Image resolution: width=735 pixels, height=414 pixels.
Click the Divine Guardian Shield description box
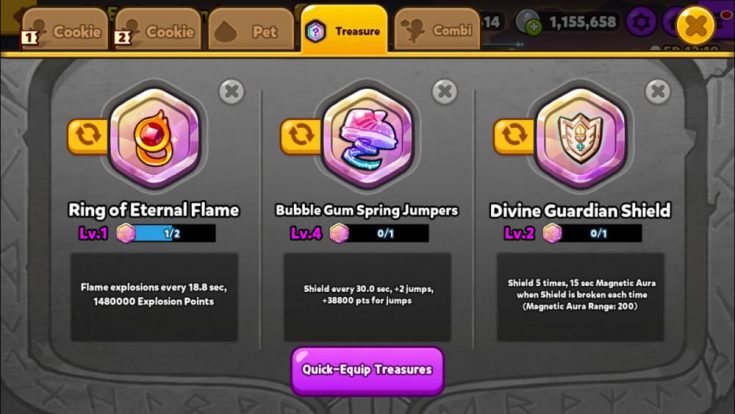[580, 297]
